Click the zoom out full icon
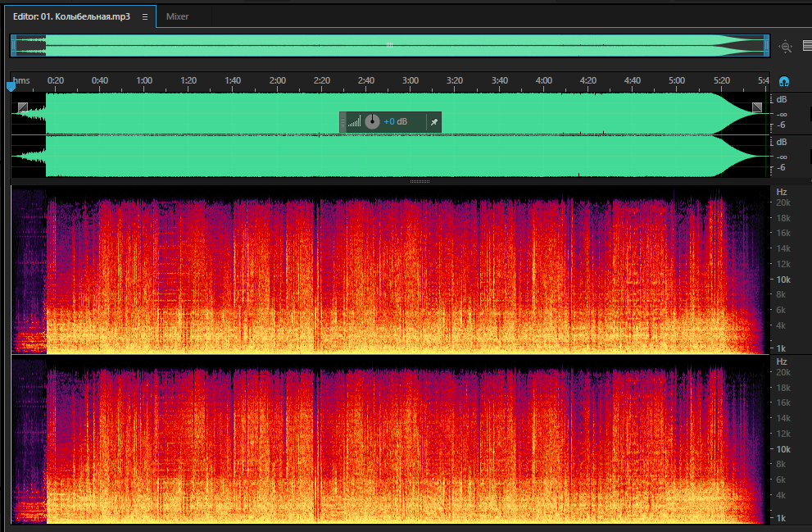The height and width of the screenshot is (532, 812). (x=786, y=47)
